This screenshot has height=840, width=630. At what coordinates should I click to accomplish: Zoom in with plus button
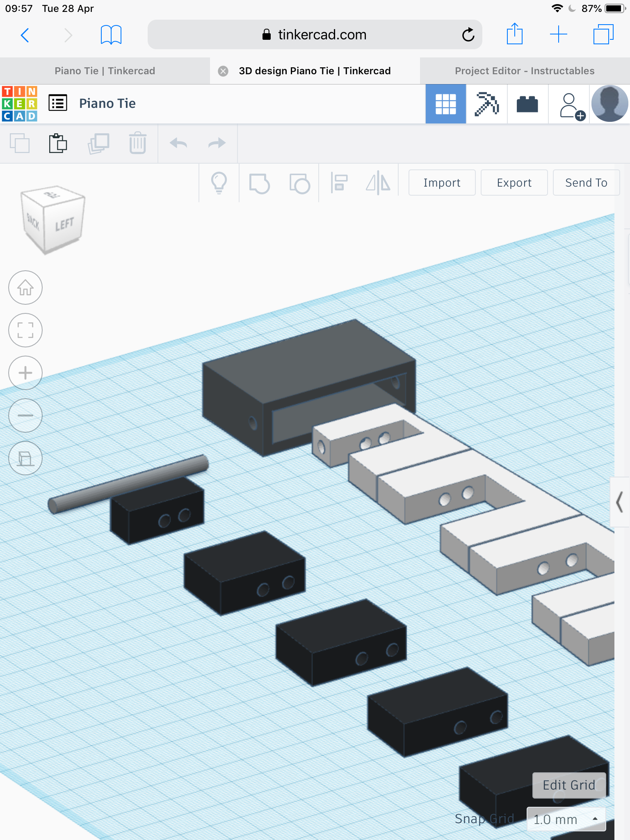coord(25,373)
